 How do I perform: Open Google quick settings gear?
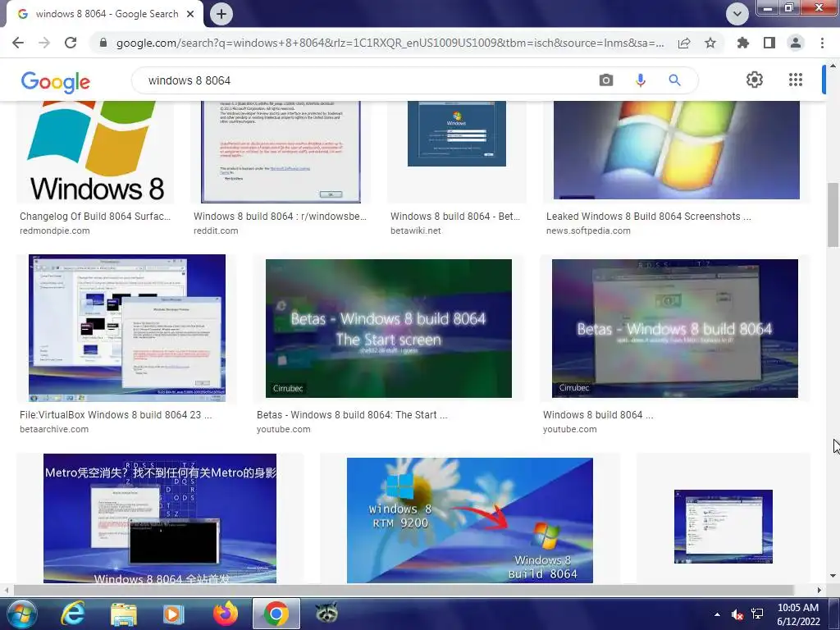(755, 80)
